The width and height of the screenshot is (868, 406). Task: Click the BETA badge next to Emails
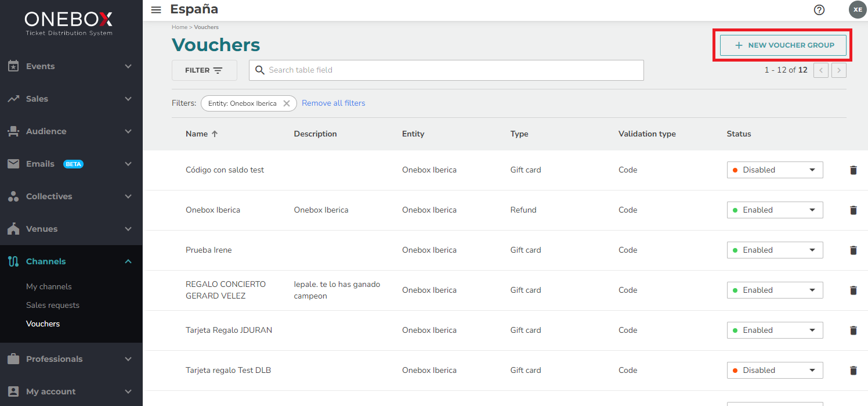click(x=73, y=164)
